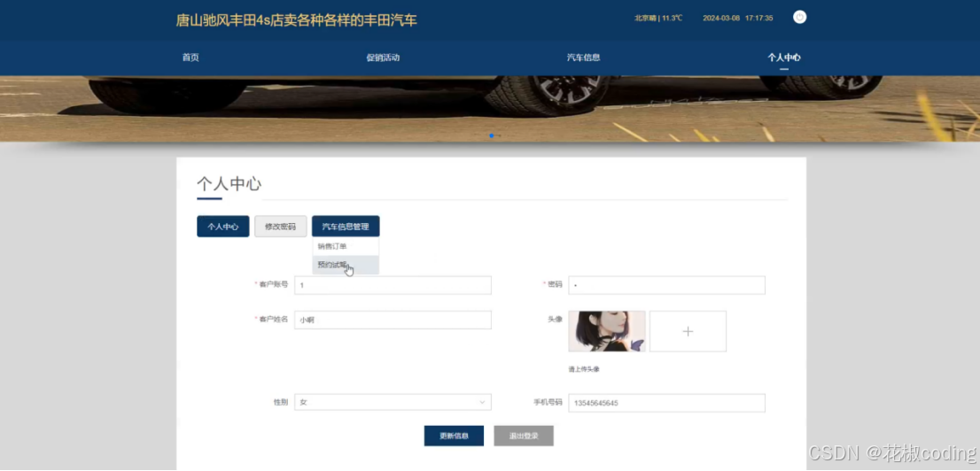The image size is (980, 471).
Task: Click the plus icon to upload avatar
Action: click(688, 331)
